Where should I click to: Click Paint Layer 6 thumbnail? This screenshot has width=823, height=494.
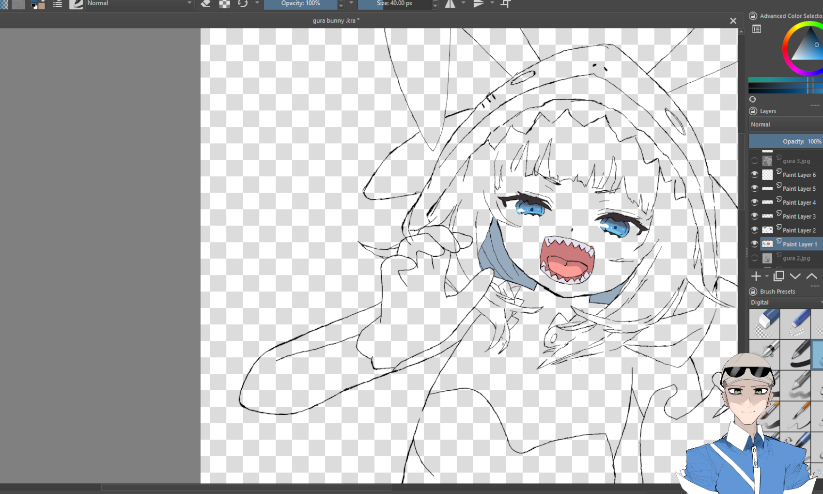coord(767,174)
